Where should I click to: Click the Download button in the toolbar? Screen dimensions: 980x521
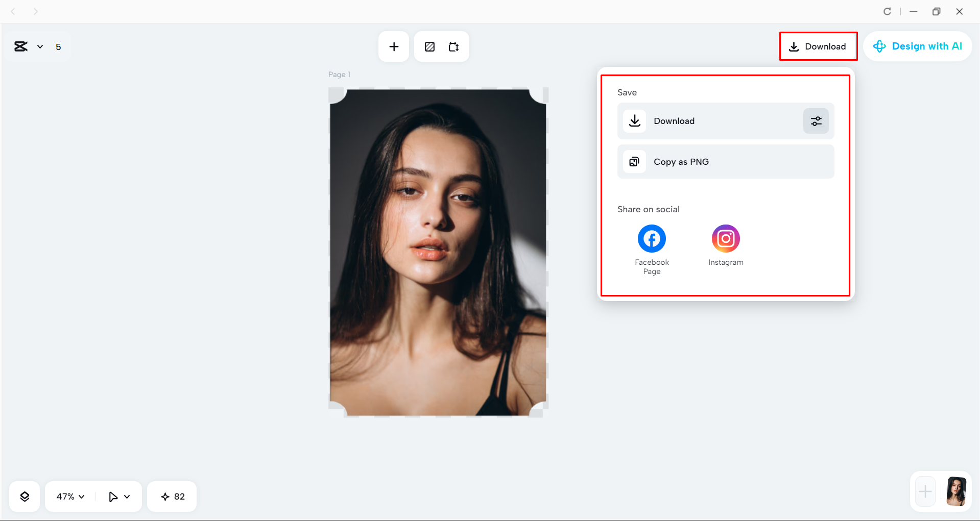pyautogui.click(x=818, y=46)
